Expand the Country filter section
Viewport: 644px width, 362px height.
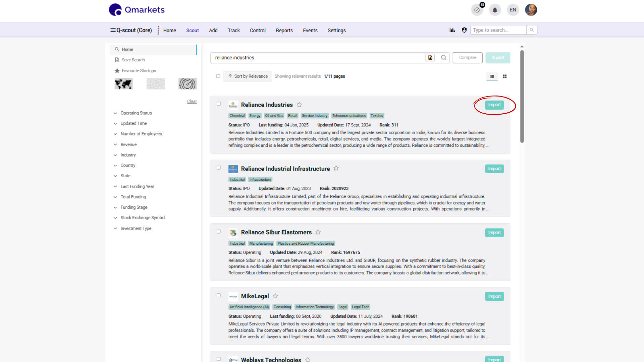128,165
